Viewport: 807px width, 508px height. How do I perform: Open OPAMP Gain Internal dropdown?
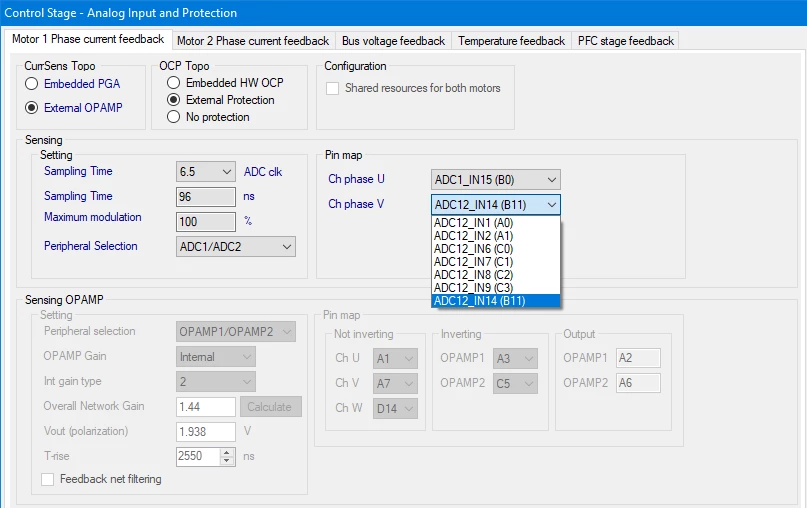pyautogui.click(x=216, y=357)
